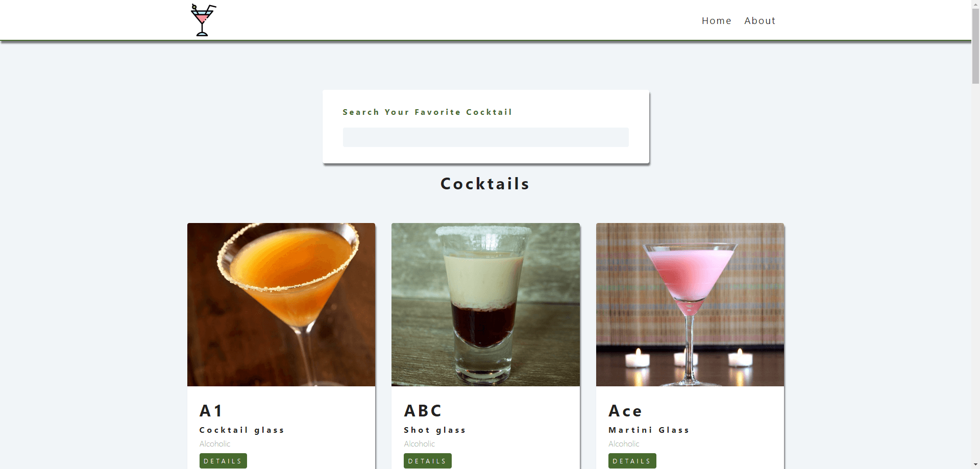Click the ABC shot glass photo
The height and width of the screenshot is (469, 980).
[485, 304]
